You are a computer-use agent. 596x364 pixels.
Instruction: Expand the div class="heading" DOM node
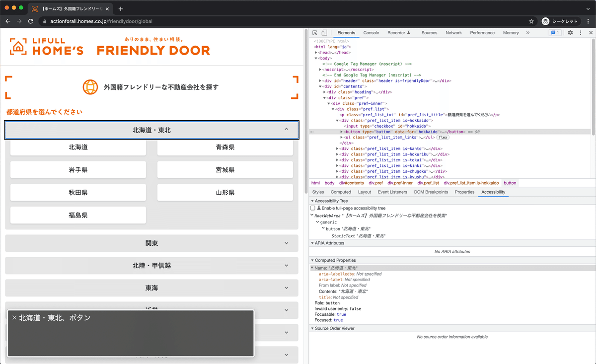pos(324,92)
